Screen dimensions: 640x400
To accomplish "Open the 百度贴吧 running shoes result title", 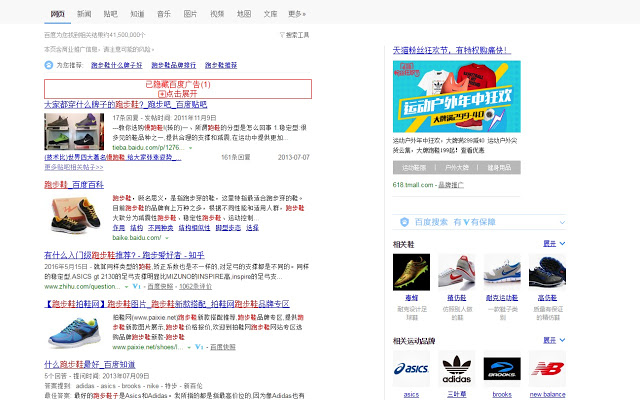I will [126, 105].
